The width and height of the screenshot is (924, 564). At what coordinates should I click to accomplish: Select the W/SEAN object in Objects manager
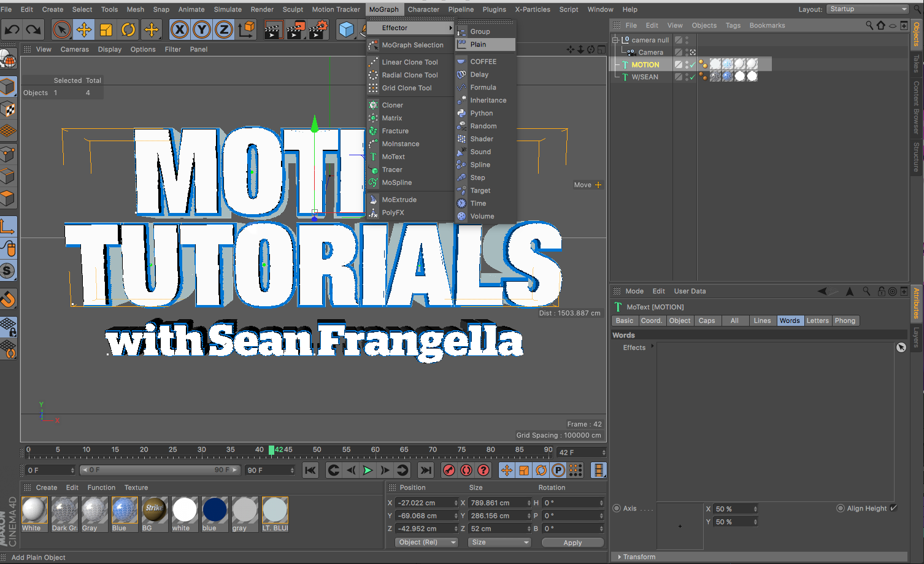(645, 77)
